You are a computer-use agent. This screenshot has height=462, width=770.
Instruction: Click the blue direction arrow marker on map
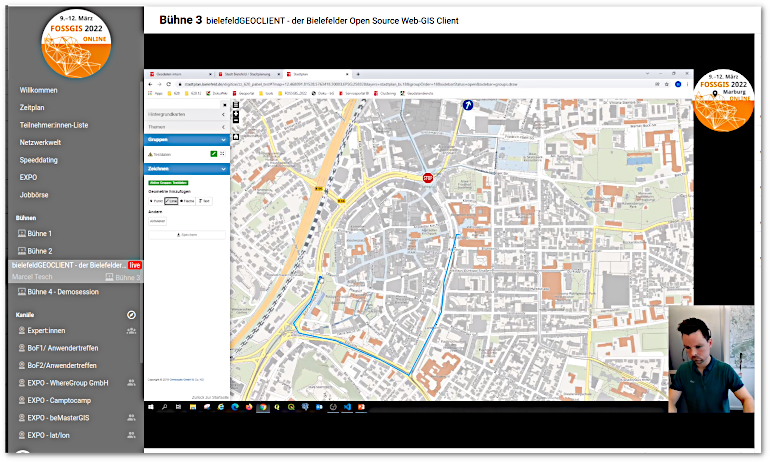click(468, 105)
